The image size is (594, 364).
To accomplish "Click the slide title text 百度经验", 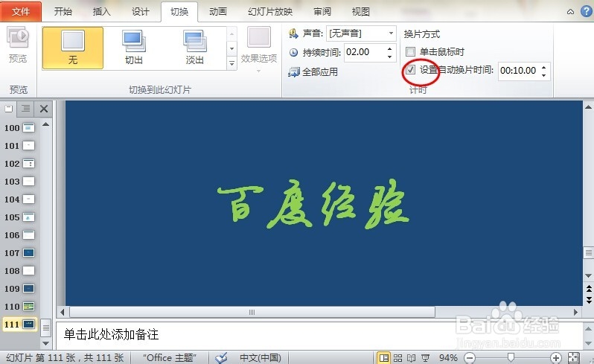I will click(x=313, y=205).
